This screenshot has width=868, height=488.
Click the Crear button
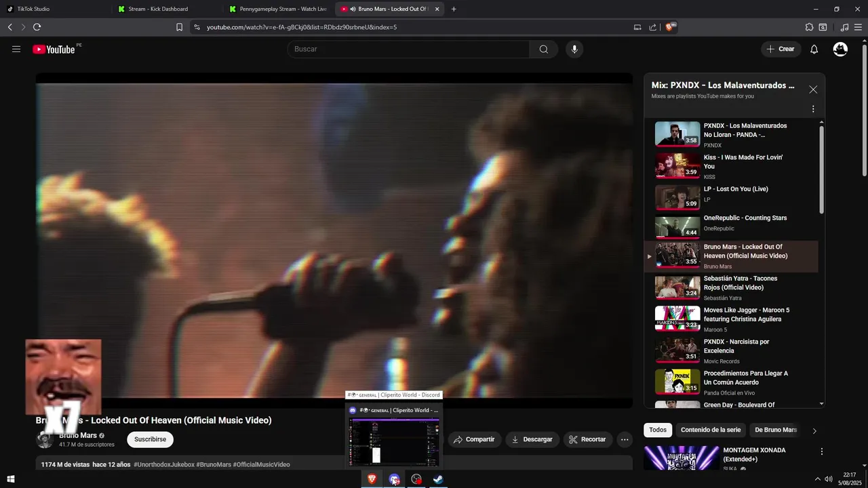click(781, 49)
